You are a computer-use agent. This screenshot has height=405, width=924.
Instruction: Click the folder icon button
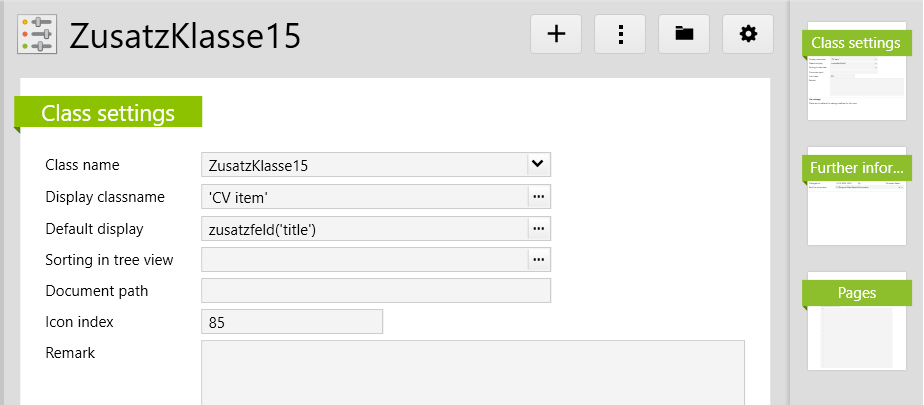click(684, 34)
